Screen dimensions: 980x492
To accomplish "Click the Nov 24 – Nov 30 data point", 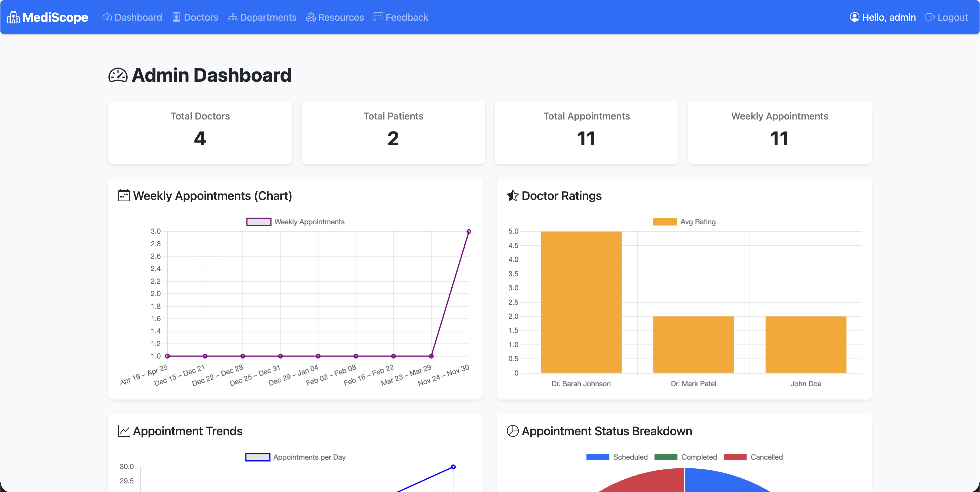I will click(x=469, y=232).
